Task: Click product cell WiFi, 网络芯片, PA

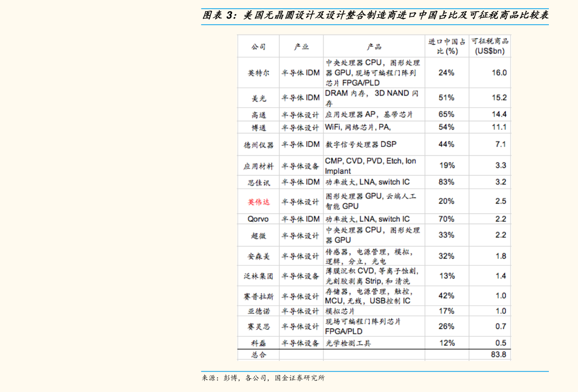Action: point(358,127)
